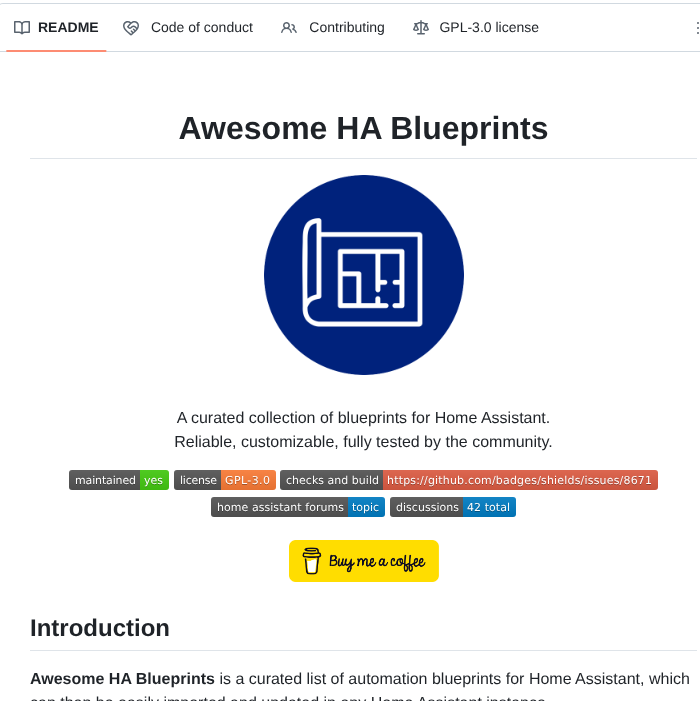Click the discussions 42 total badge
700x701 pixels.
tap(453, 507)
